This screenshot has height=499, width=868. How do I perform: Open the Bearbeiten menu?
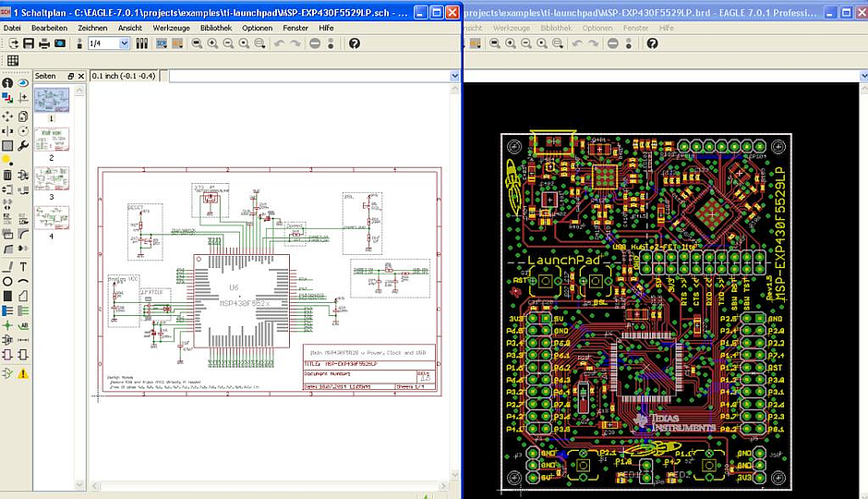[x=49, y=28]
